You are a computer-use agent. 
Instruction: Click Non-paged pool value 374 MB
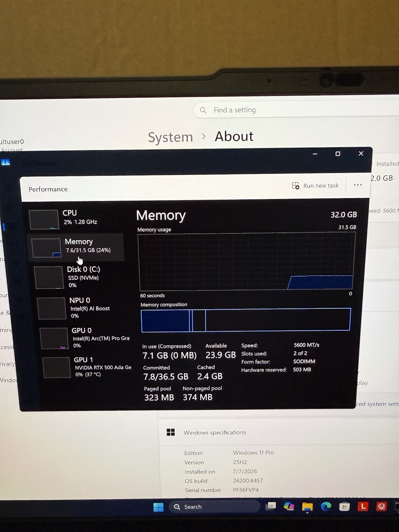[x=198, y=397]
